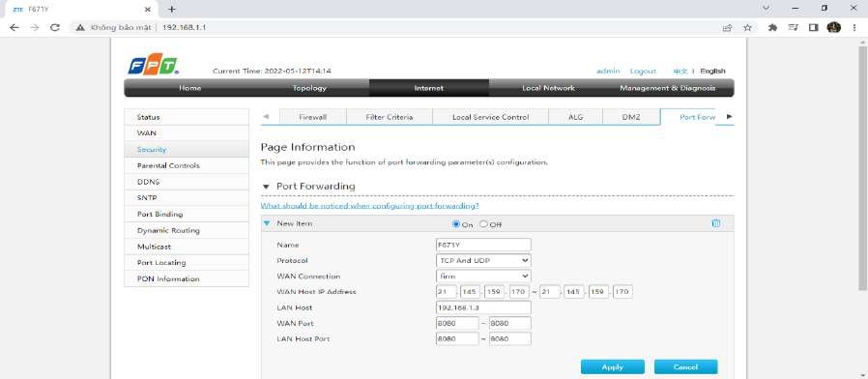Image resolution: width=868 pixels, height=379 pixels.
Task: Open Multicast in the sidebar
Action: click(x=187, y=246)
